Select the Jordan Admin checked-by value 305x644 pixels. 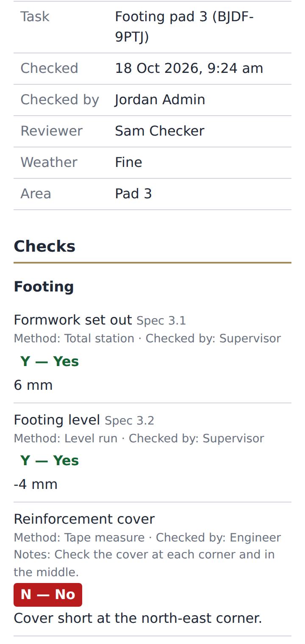pos(160,100)
